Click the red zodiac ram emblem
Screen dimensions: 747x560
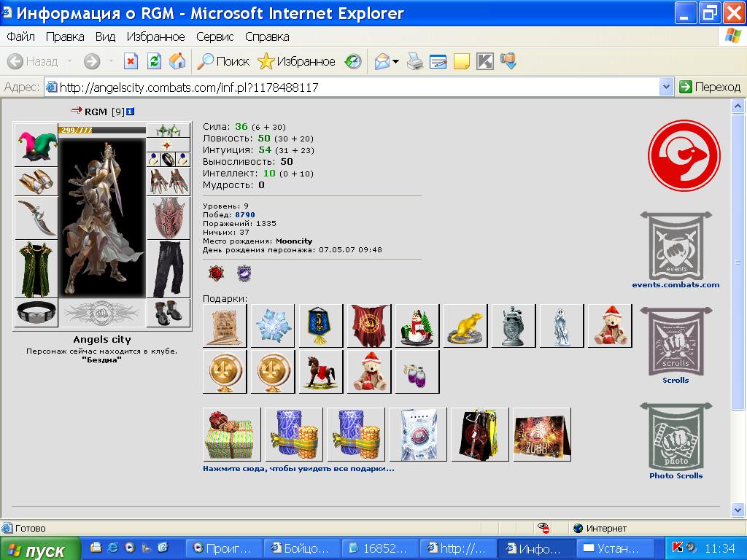click(x=684, y=156)
